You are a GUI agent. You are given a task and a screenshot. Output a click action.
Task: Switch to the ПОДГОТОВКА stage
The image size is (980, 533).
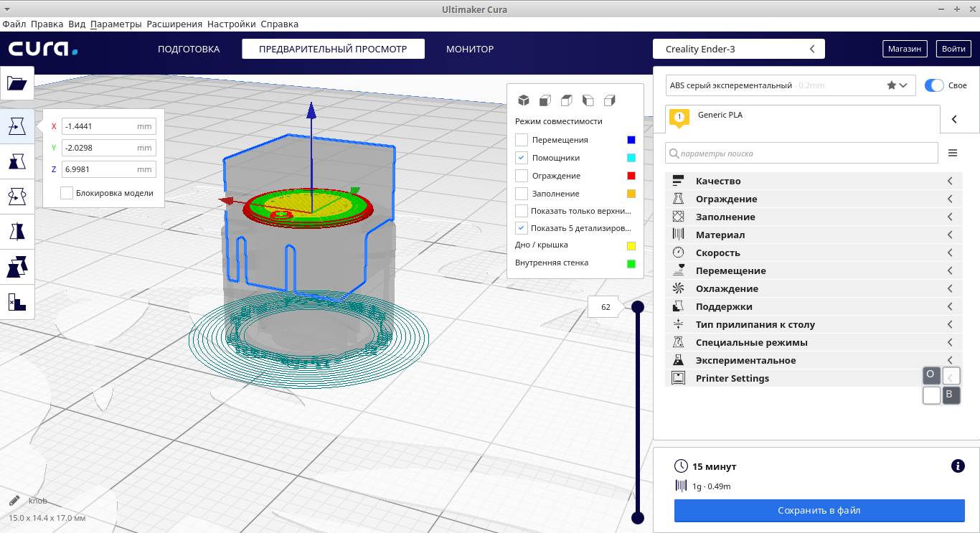pos(189,49)
